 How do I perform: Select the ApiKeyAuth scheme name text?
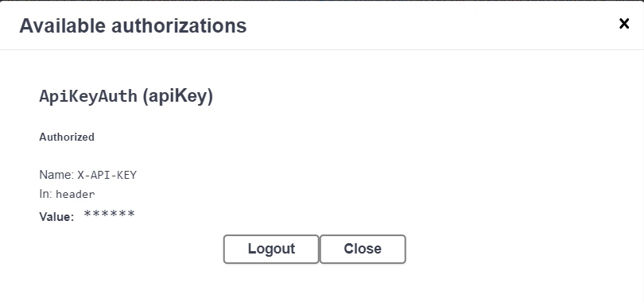pos(88,96)
